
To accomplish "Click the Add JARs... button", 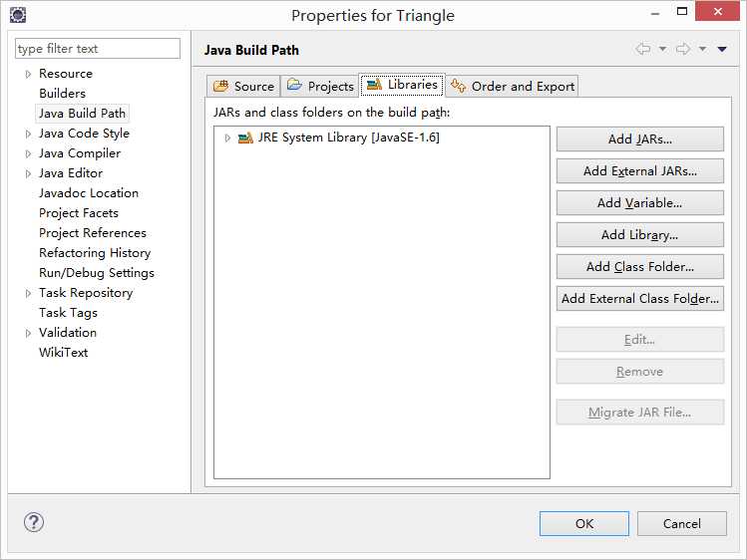I will pos(640,139).
